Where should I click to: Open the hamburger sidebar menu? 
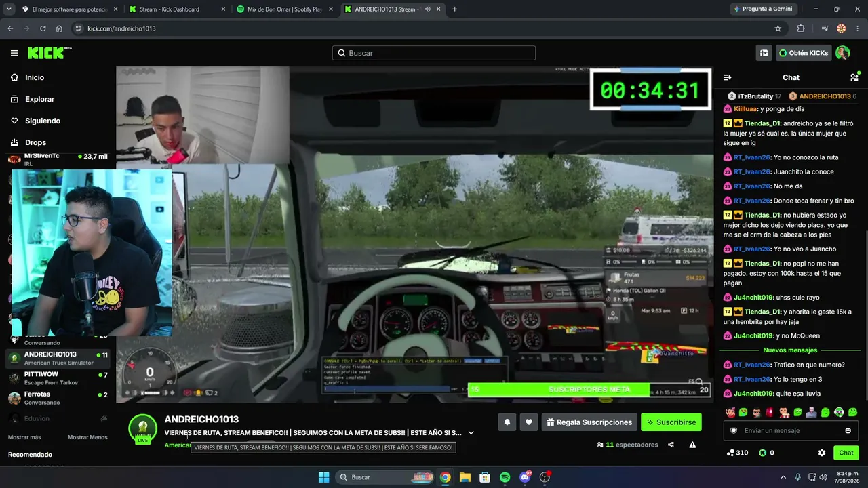14,53
